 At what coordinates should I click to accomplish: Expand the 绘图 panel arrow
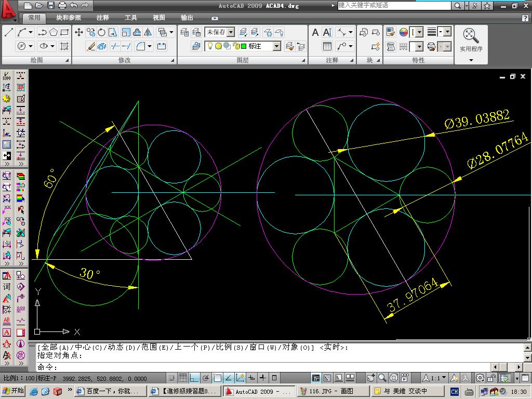pyautogui.click(x=67, y=60)
